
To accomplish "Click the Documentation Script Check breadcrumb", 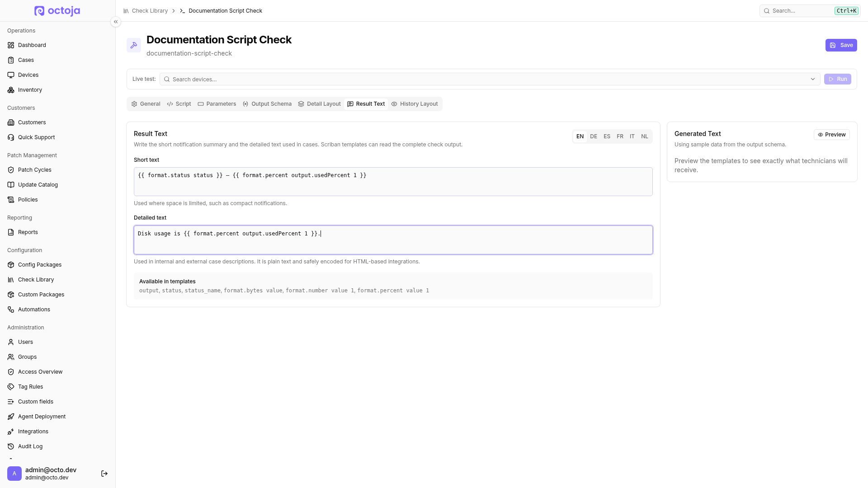I will coord(225,11).
